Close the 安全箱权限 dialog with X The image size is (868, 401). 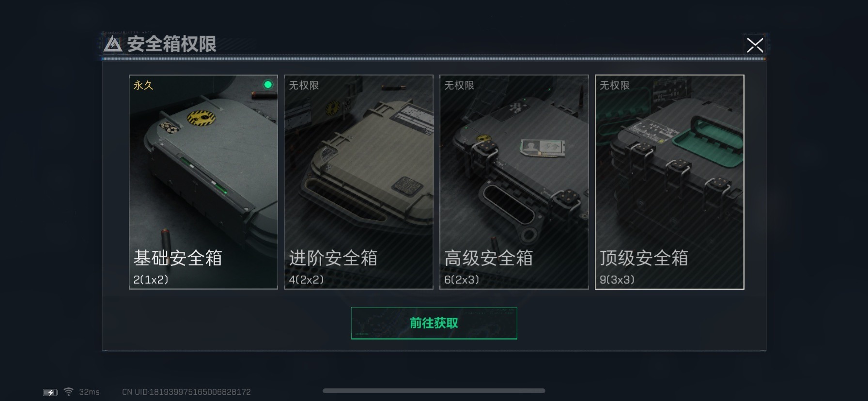tap(755, 45)
